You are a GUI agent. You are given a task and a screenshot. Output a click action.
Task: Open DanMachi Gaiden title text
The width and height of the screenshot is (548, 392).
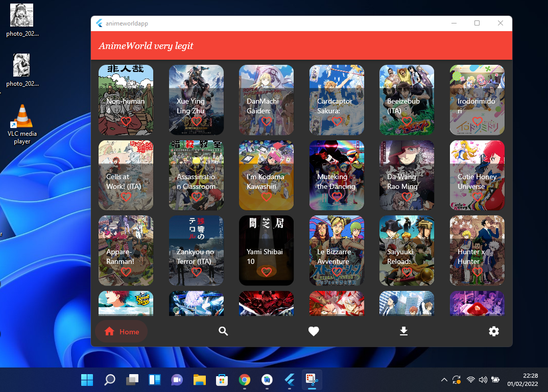coord(263,106)
